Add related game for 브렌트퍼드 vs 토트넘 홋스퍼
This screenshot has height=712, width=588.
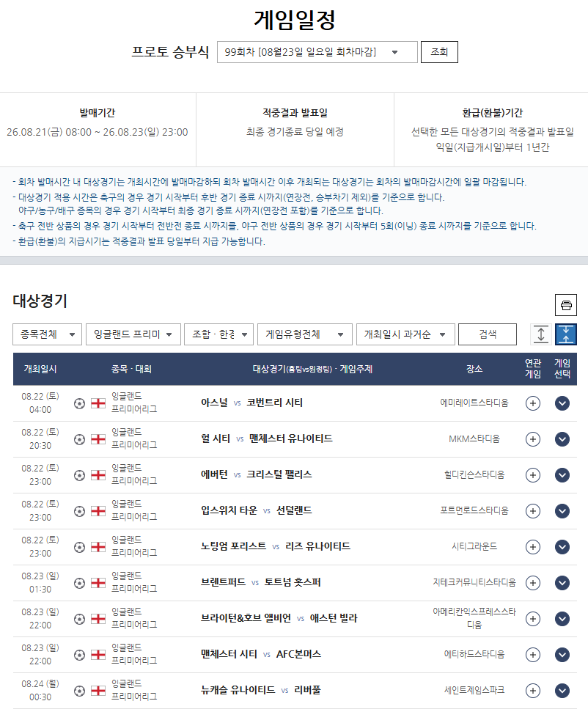532,583
